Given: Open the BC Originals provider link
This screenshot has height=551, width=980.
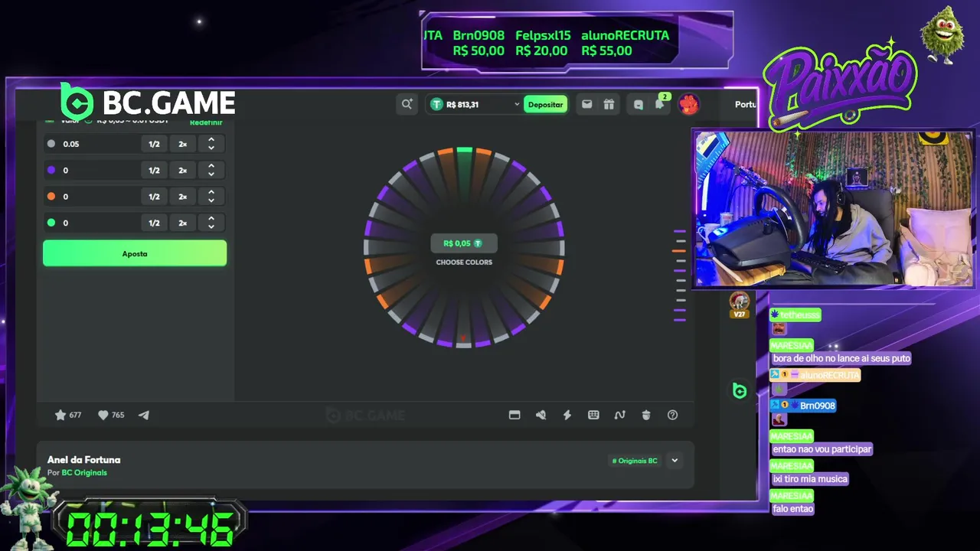Looking at the screenshot, I should (x=84, y=473).
